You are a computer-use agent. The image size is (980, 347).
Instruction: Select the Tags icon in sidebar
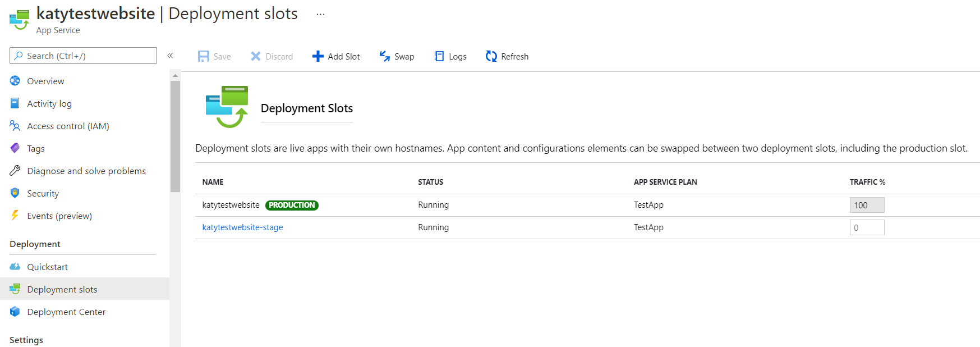point(15,148)
